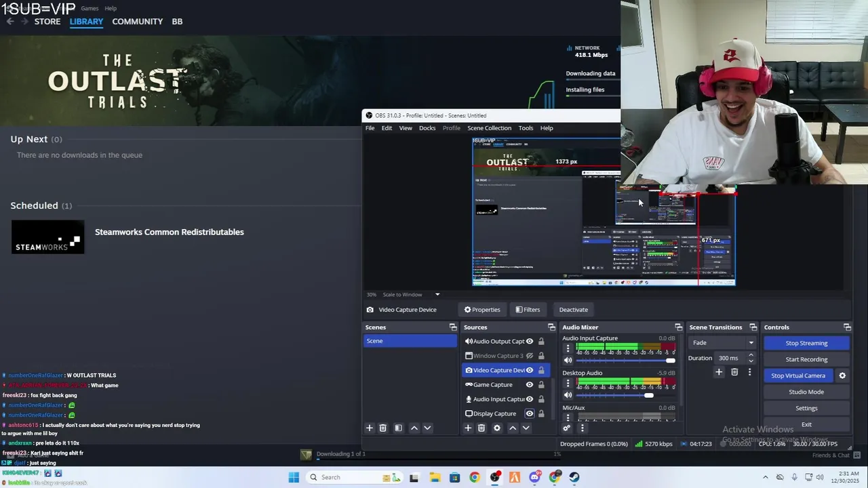Show the hidden Window Capture 3 source

(x=530, y=356)
